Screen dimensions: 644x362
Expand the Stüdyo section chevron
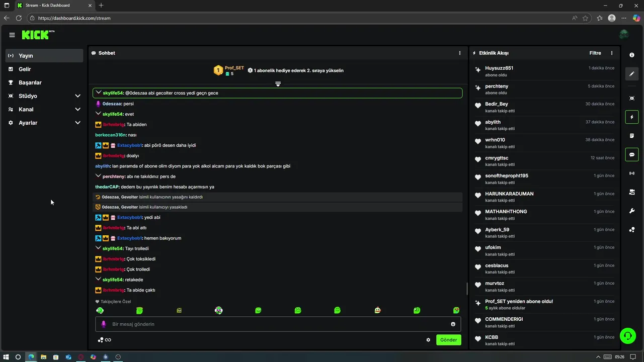point(77,96)
